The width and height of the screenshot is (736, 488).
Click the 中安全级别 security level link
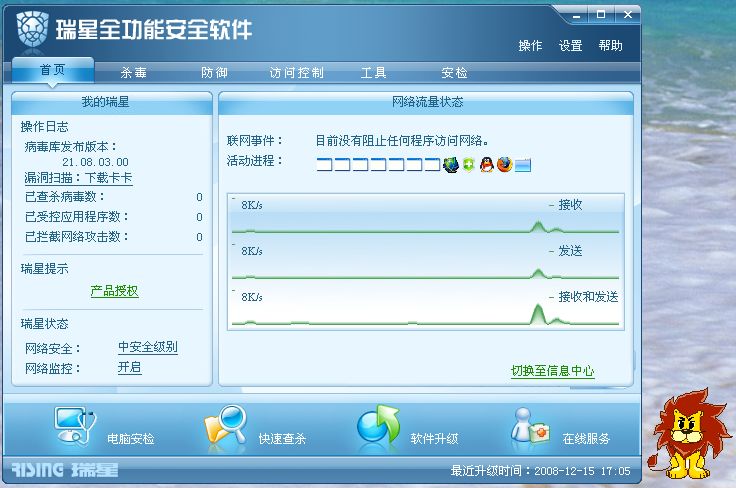(x=148, y=347)
